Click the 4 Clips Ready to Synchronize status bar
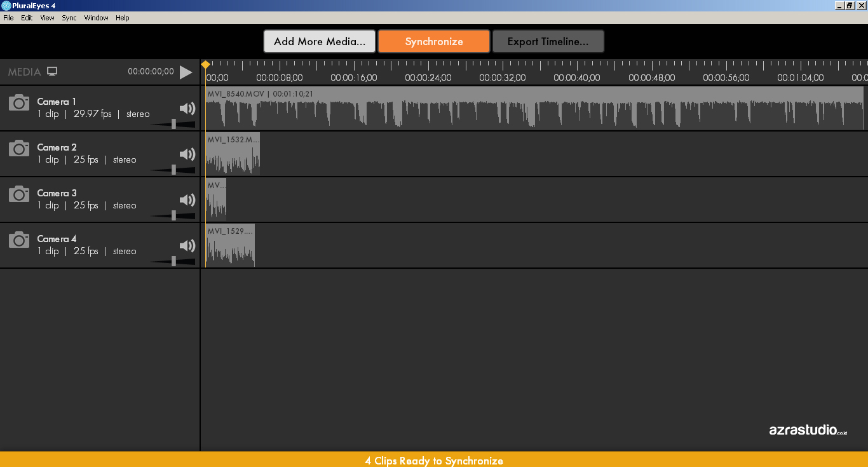 pyautogui.click(x=434, y=459)
